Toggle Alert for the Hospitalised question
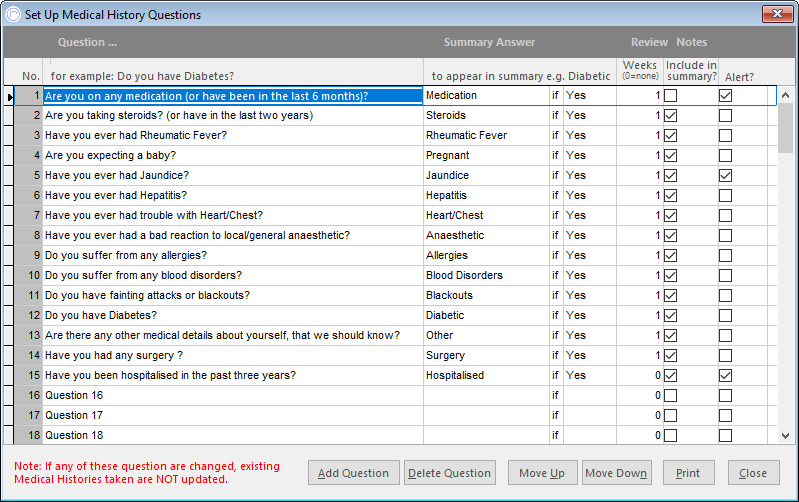Screen dimensions: 799x502 [x=725, y=376]
